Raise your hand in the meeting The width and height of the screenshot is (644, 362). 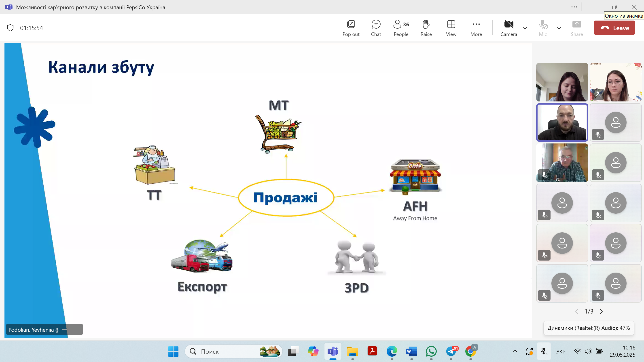pos(426,28)
